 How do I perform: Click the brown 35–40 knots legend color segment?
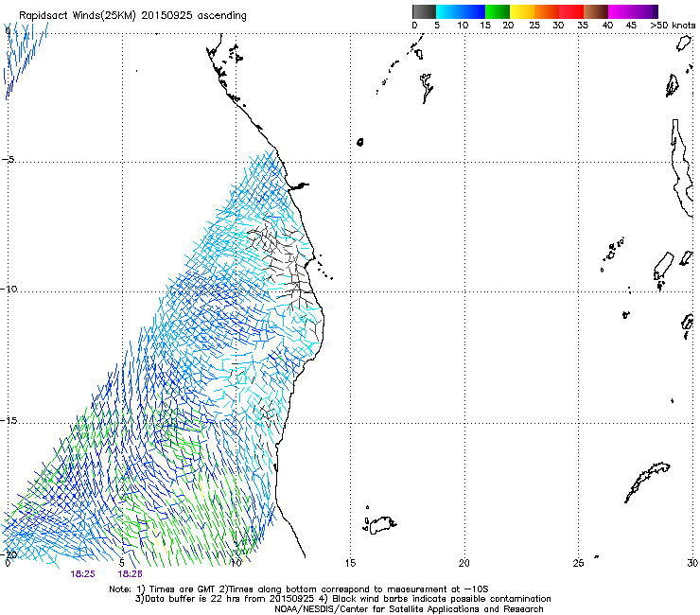[x=596, y=11]
